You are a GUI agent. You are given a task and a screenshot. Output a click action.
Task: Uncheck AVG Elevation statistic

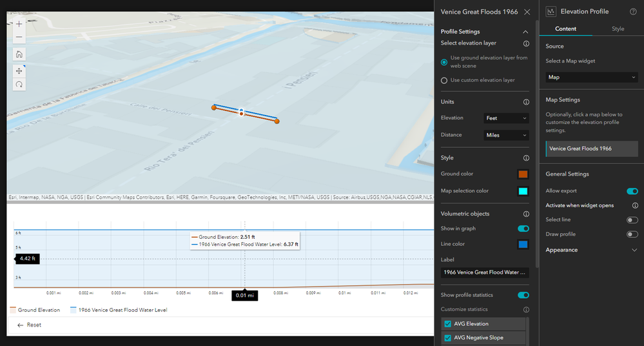[447, 324]
